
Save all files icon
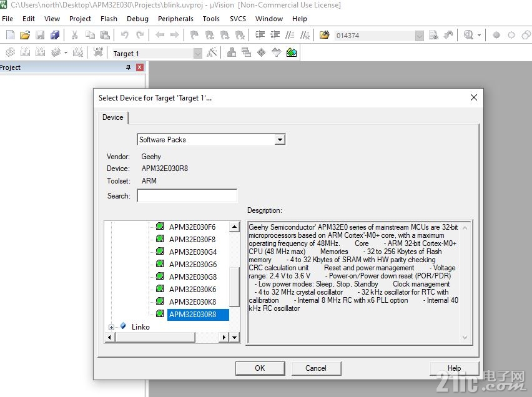click(x=55, y=35)
